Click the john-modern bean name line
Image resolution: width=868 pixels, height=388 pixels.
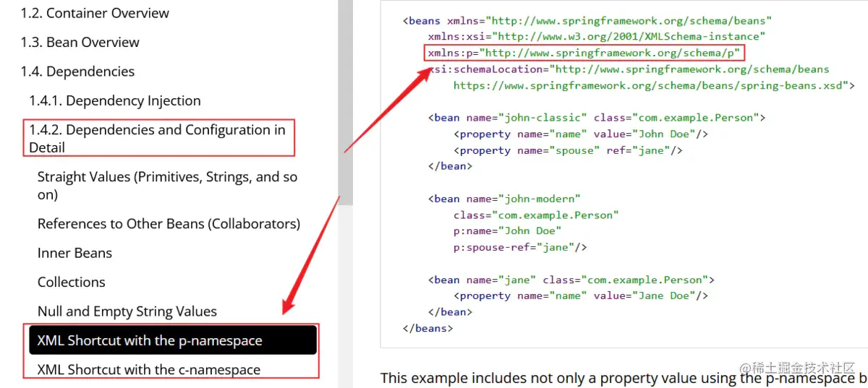(x=504, y=199)
